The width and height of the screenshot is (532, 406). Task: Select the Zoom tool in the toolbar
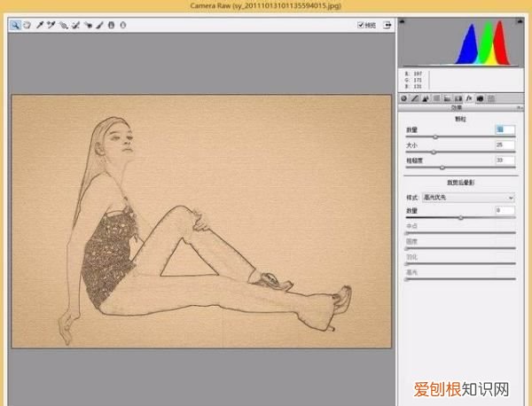tap(15, 25)
